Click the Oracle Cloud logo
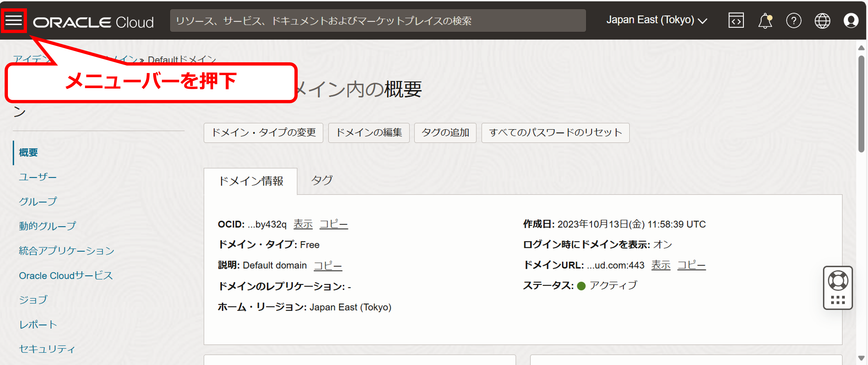 coord(93,22)
